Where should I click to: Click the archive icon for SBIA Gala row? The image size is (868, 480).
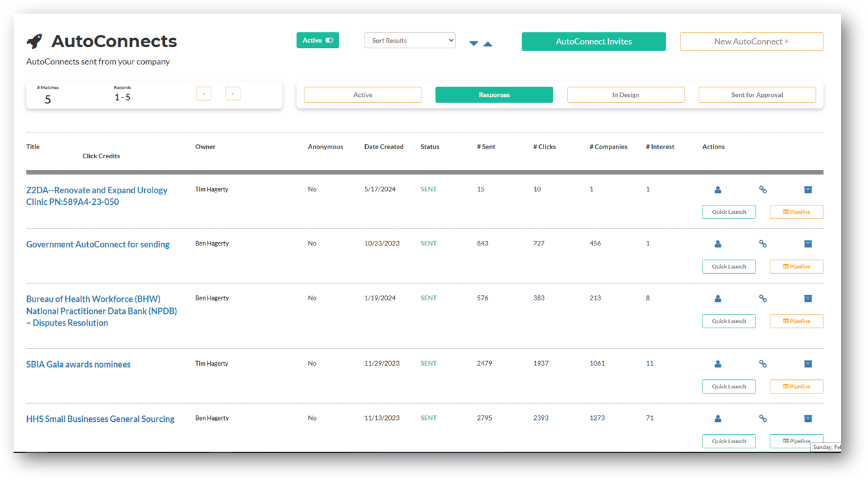tap(807, 364)
